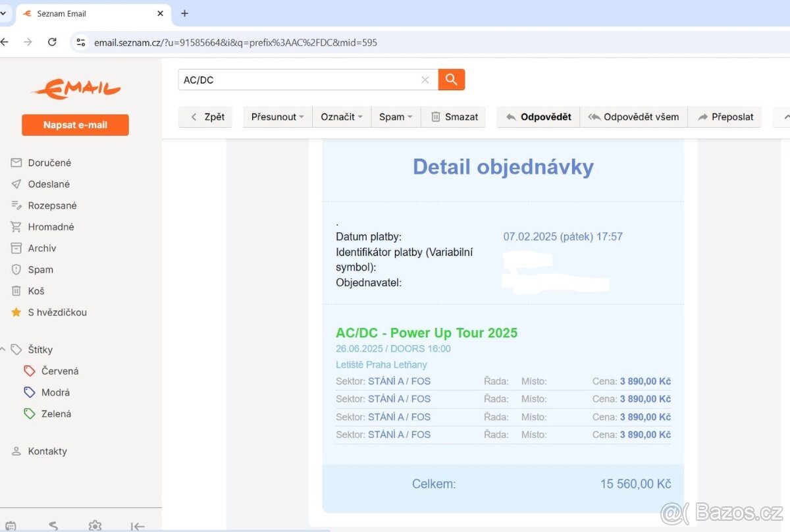Go back with Zpět button

(205, 117)
